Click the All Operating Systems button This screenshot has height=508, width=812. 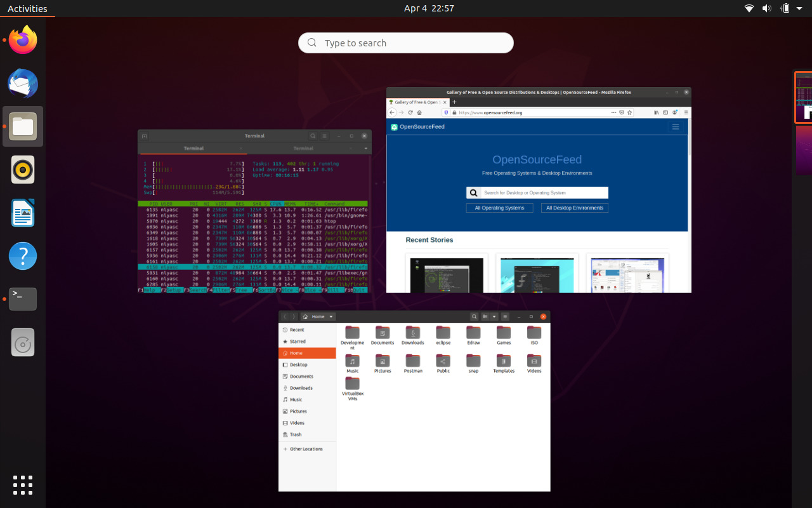(x=499, y=208)
